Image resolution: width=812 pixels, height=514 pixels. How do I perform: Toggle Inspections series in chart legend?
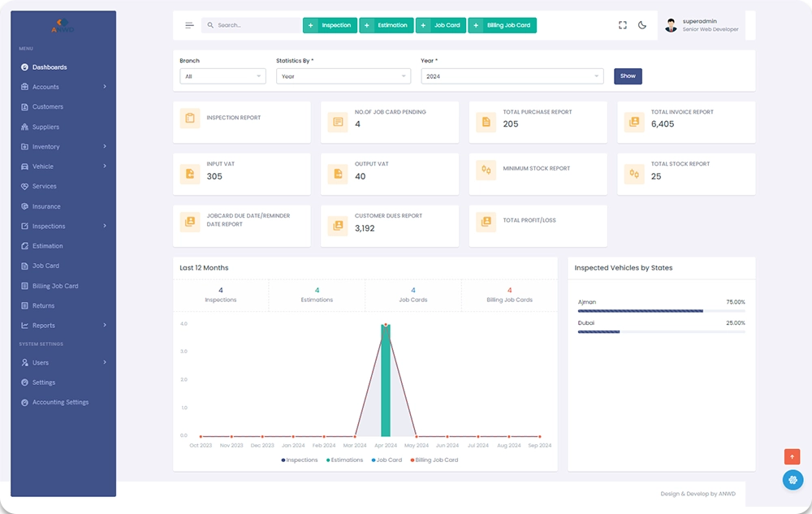tap(300, 460)
